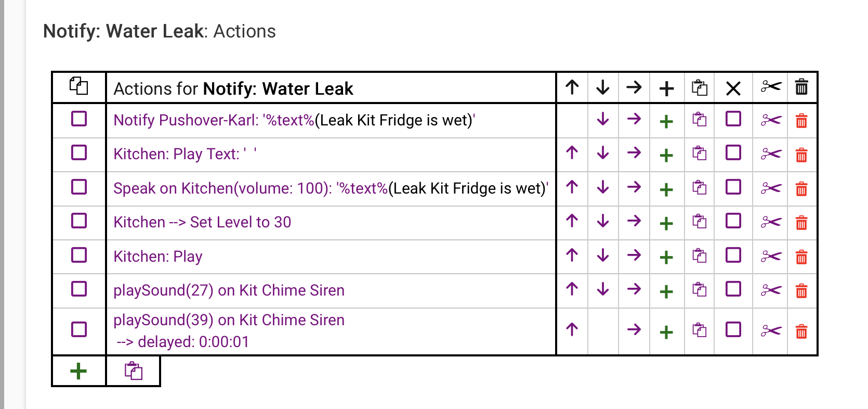This screenshot has width=868, height=409.
Task: Tick disable checkbox for playSound(39) row
Action: pos(733,329)
